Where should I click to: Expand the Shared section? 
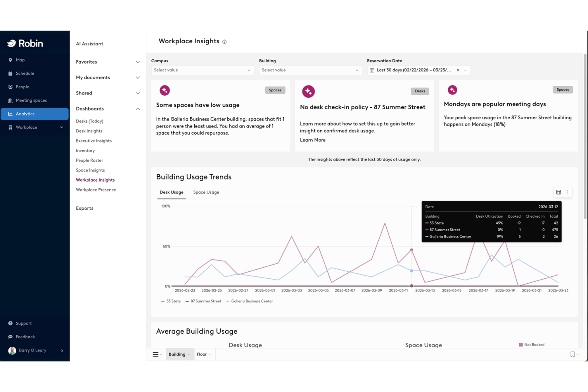click(x=138, y=93)
